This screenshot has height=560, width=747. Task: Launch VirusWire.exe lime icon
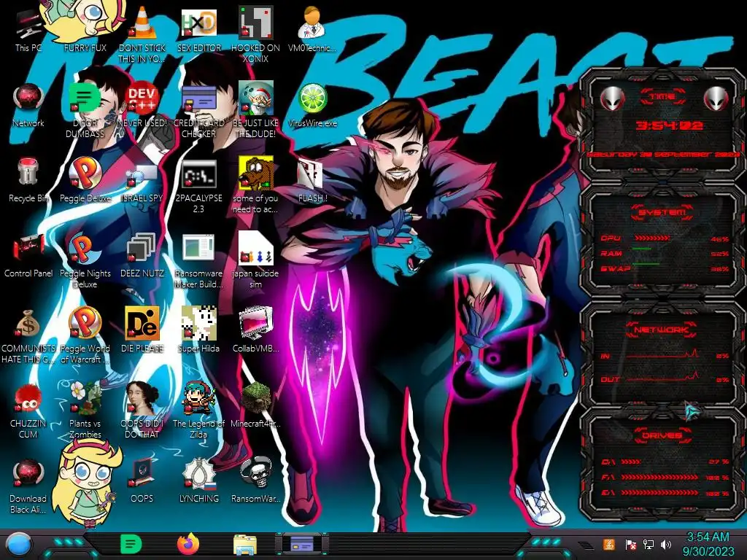[312, 105]
